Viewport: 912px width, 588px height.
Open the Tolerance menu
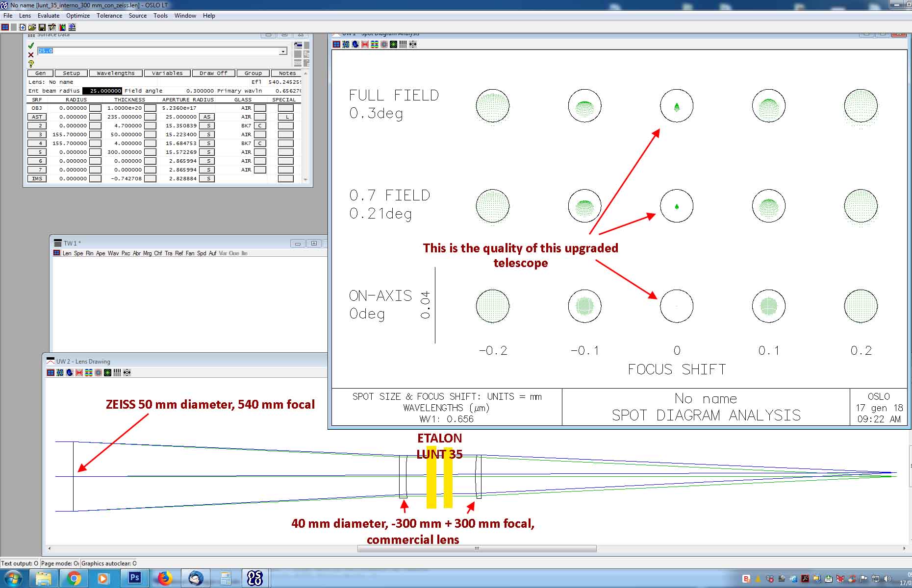tap(109, 16)
